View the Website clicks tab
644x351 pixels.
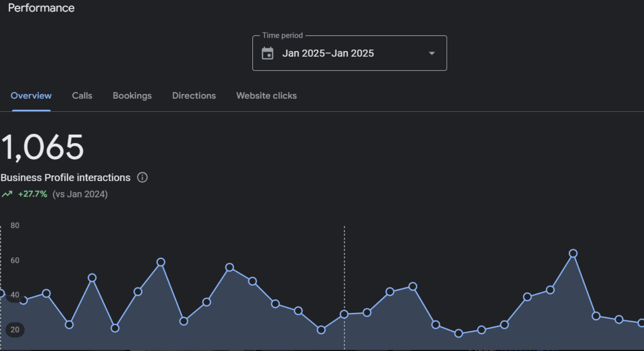(266, 96)
